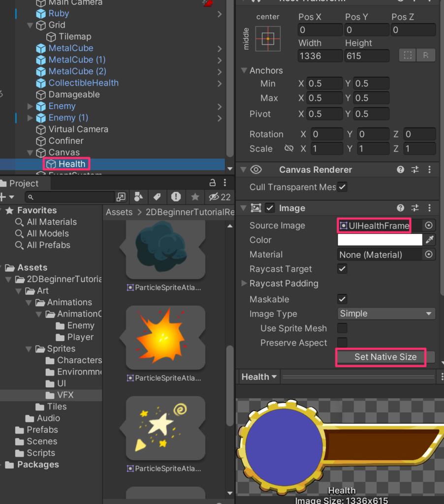444x504 pixels.
Task: Select the explosion particle sprite thumbnail
Action: click(x=165, y=338)
